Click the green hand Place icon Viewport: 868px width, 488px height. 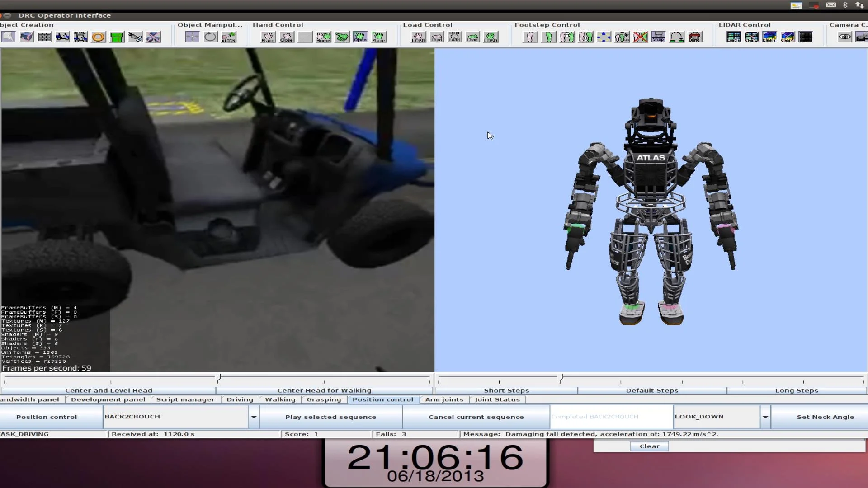[379, 37]
